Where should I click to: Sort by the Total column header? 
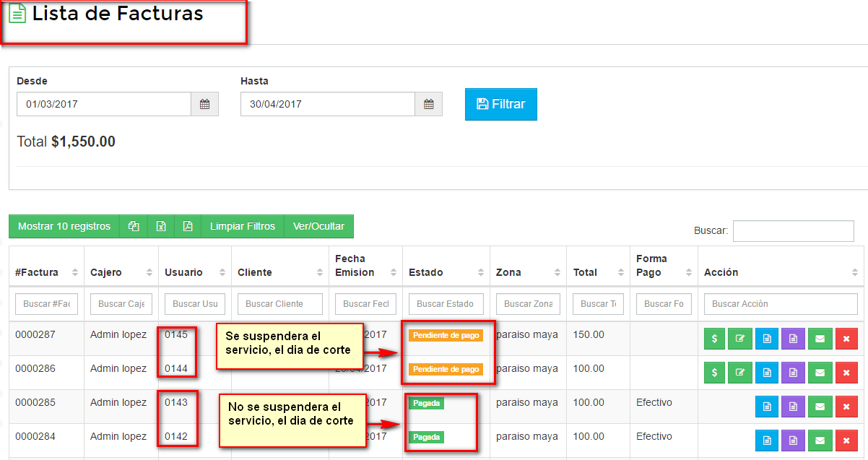tap(597, 272)
